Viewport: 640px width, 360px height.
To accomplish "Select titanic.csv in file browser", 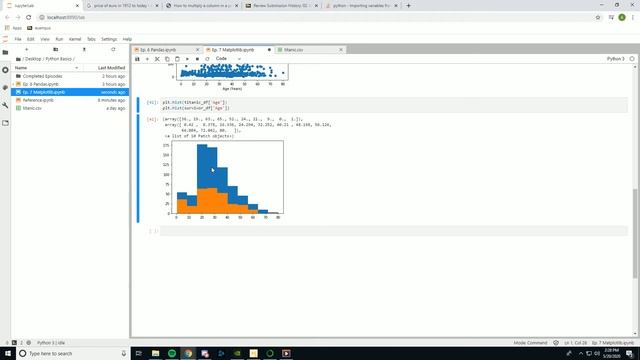I will click(70, 108).
